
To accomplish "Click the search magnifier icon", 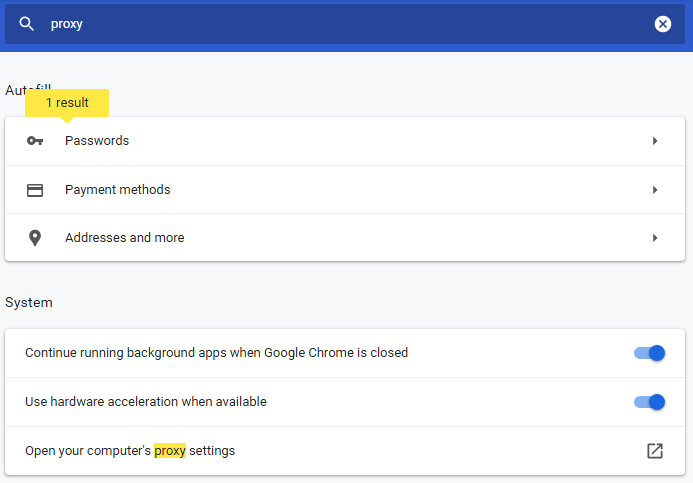I will tap(27, 24).
